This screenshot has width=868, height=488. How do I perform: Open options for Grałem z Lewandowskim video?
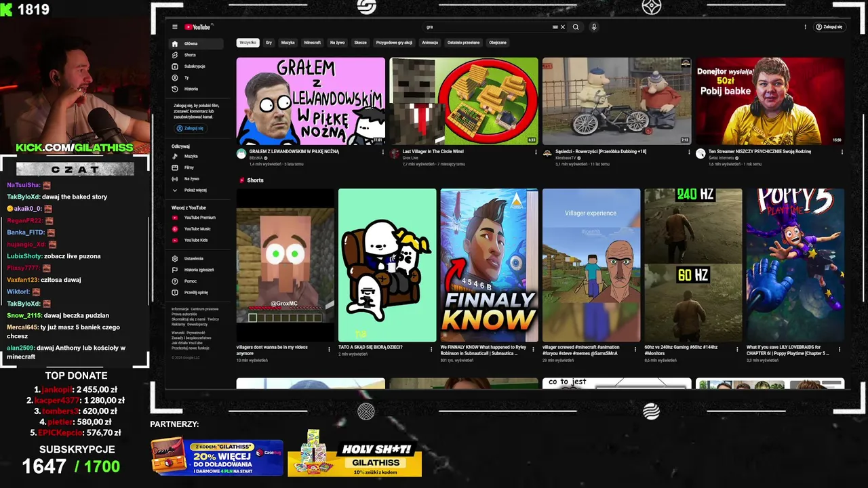point(383,152)
